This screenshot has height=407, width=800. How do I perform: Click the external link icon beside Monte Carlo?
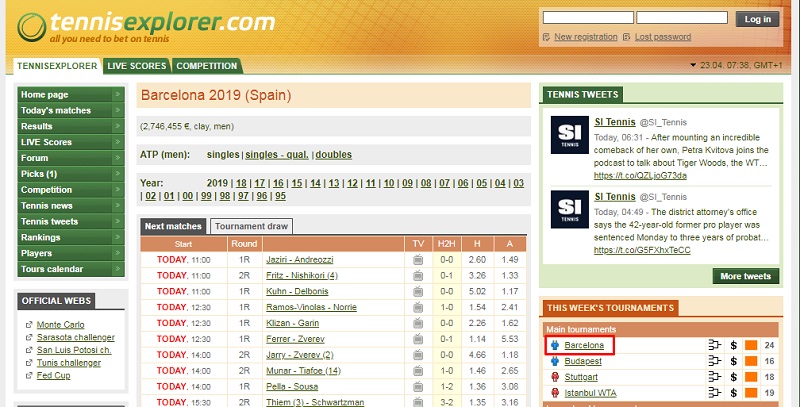tap(27, 325)
